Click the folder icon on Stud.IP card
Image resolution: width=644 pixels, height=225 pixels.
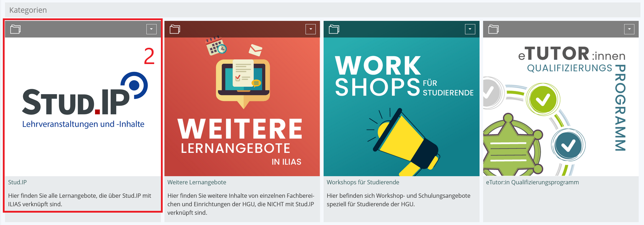(15, 29)
